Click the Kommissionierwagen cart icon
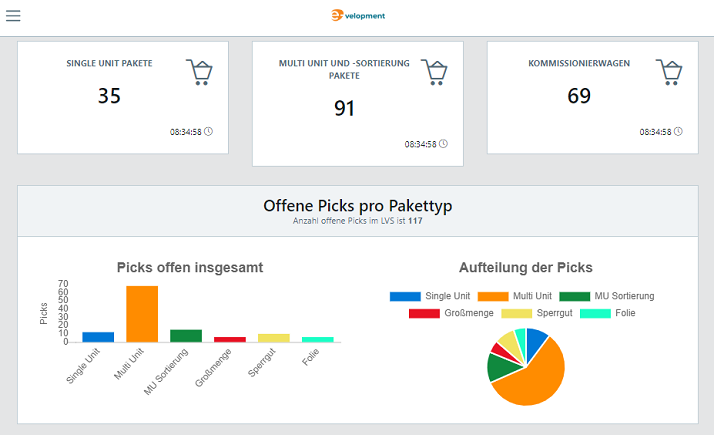The height and width of the screenshot is (435, 714). [x=670, y=72]
